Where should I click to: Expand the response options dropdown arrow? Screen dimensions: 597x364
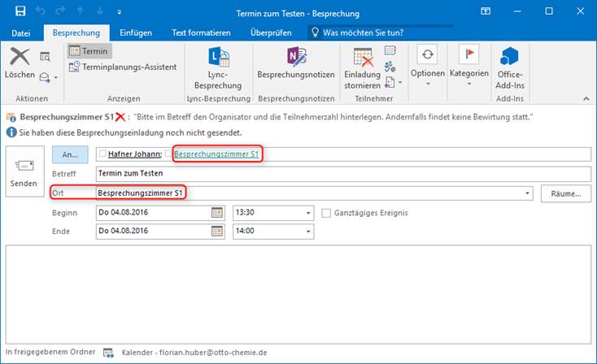tap(400, 83)
